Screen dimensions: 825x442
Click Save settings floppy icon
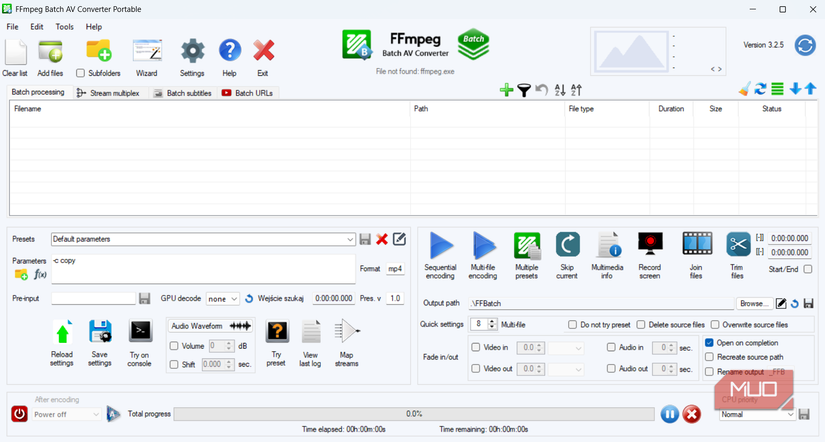tap(100, 332)
